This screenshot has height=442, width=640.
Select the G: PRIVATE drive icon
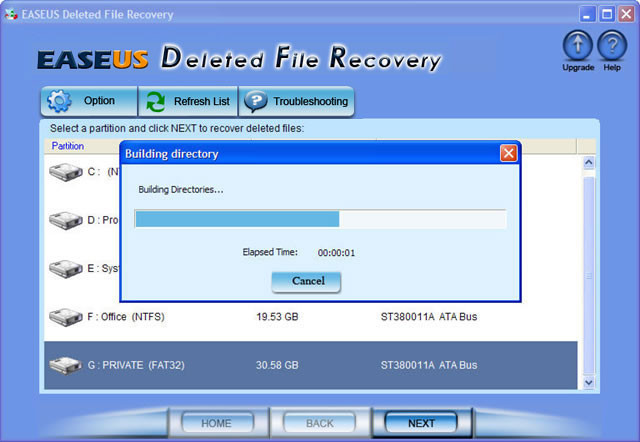pyautogui.click(x=65, y=365)
